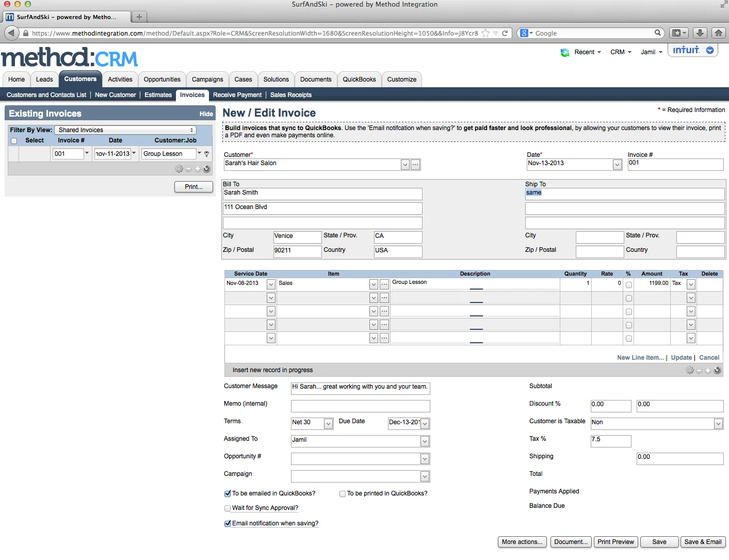Open the Leads tab
729x560 pixels.
point(44,79)
